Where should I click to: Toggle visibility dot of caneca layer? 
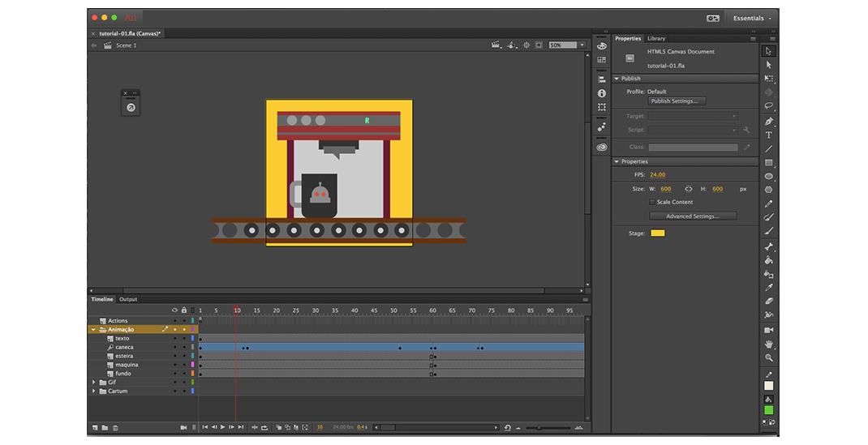click(x=175, y=347)
